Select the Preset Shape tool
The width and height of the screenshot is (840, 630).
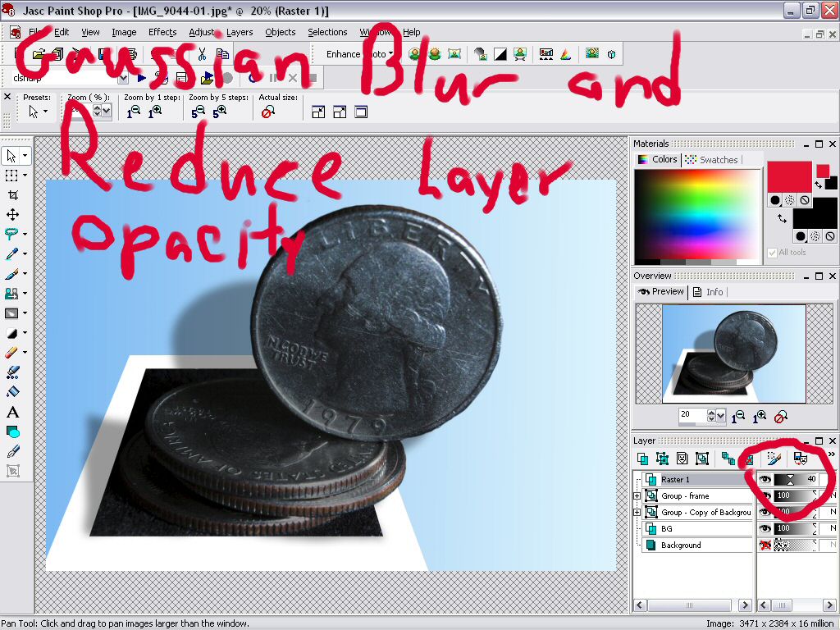pos(12,431)
